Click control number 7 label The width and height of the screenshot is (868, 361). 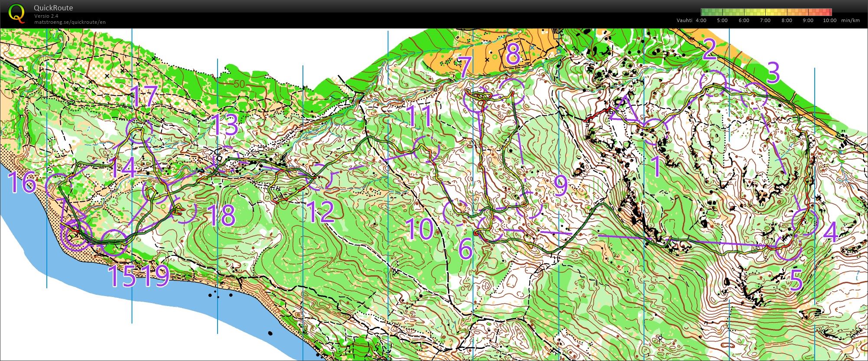coord(465,68)
